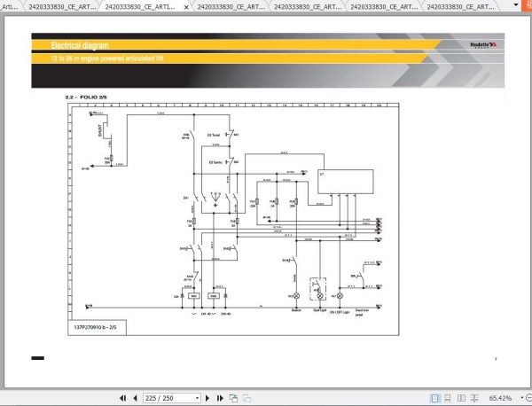Jump to the last page
This screenshot has width=532, height=406.
click(x=220, y=398)
